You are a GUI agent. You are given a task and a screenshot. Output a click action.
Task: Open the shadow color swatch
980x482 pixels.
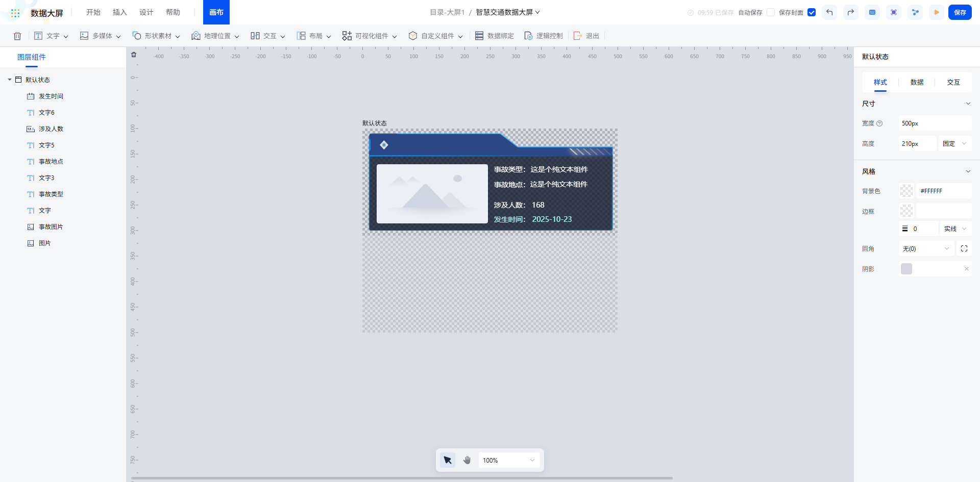click(x=906, y=269)
